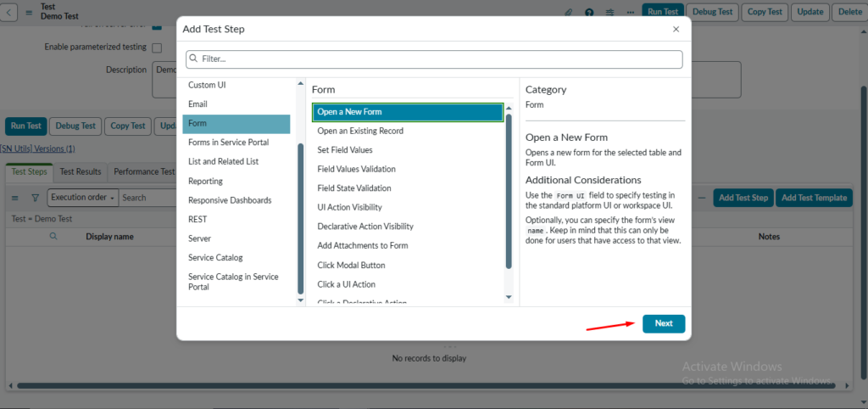Click the list controls menu icon
868x409 pixels.
click(14, 198)
